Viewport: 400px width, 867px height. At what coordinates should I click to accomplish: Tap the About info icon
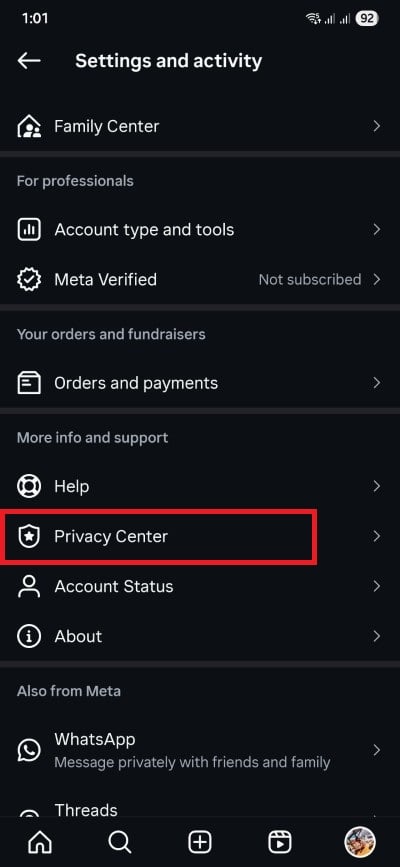29,636
